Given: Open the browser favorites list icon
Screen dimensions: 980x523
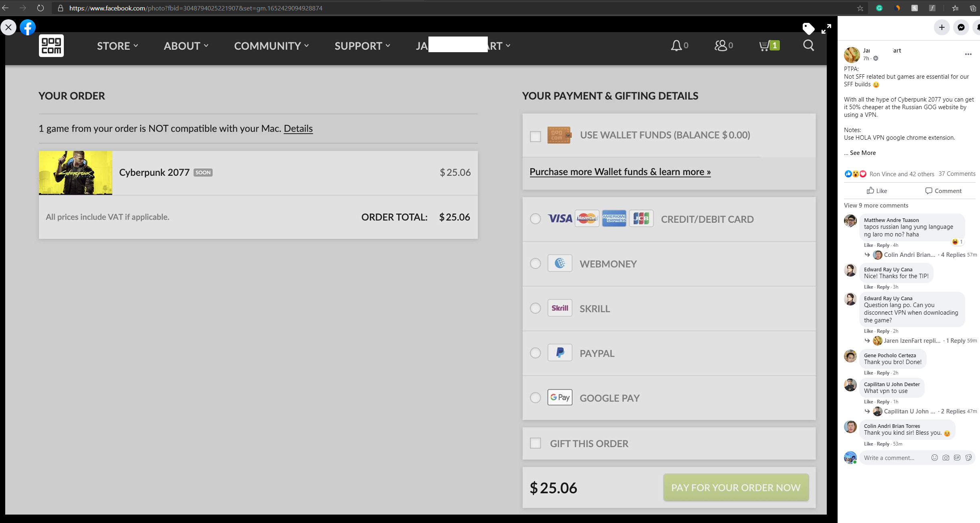Looking at the screenshot, I should [x=955, y=8].
